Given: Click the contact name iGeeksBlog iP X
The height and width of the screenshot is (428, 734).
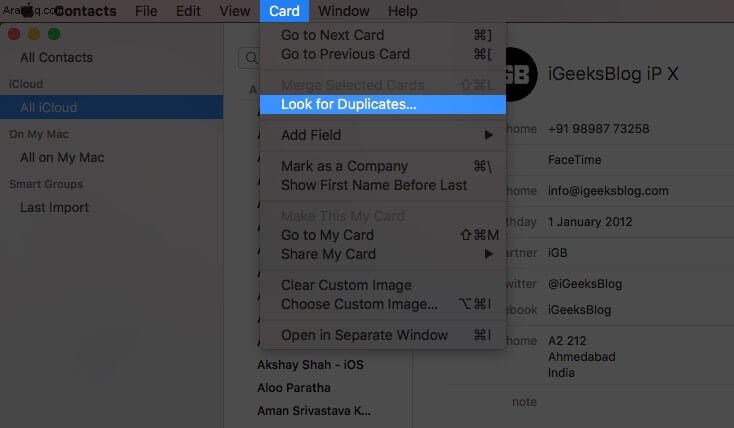Looking at the screenshot, I should pyautogui.click(x=613, y=74).
